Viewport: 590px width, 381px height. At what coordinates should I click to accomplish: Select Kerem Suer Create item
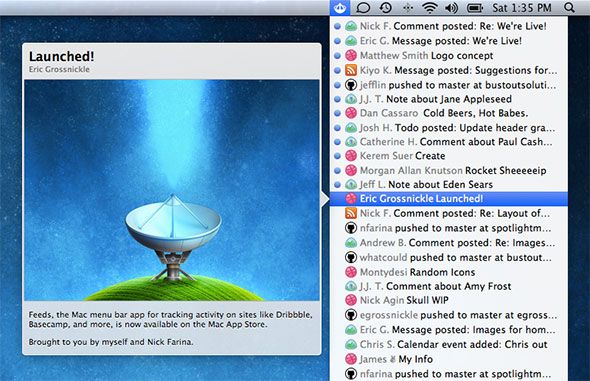pos(449,156)
